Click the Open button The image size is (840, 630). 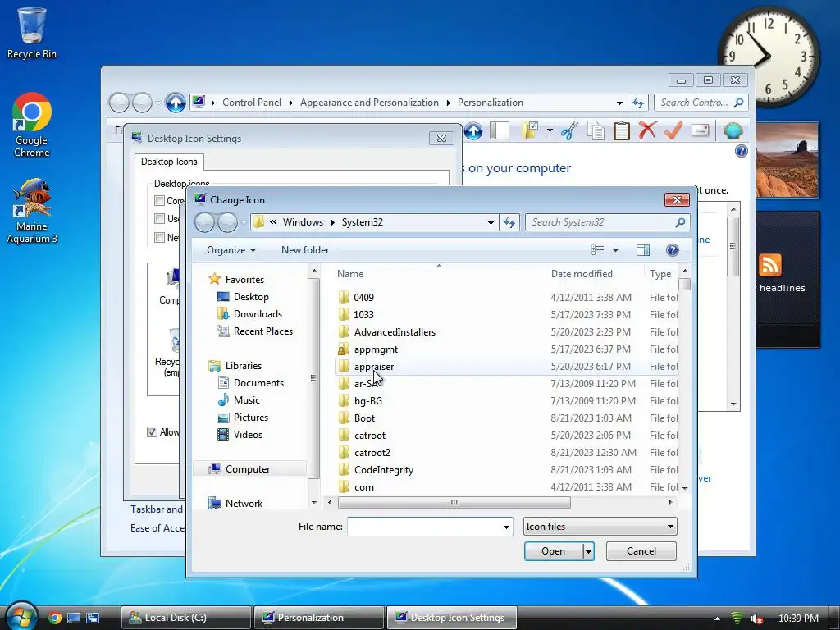point(553,551)
